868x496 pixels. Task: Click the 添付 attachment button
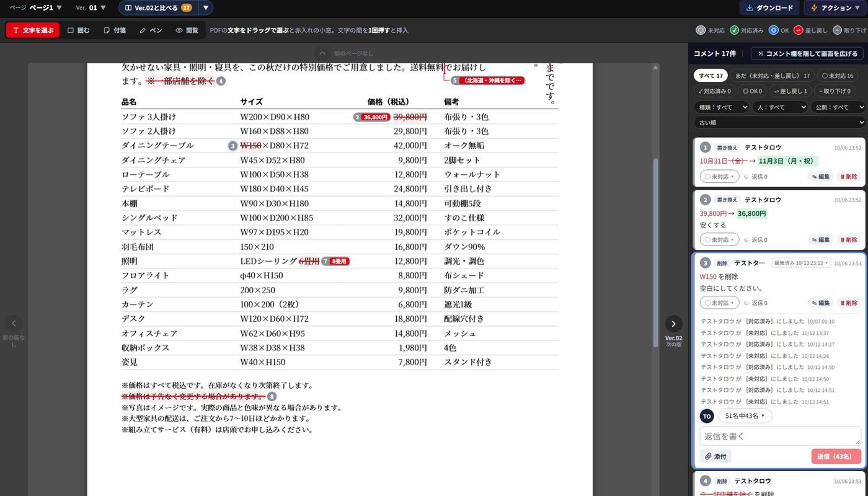point(715,456)
